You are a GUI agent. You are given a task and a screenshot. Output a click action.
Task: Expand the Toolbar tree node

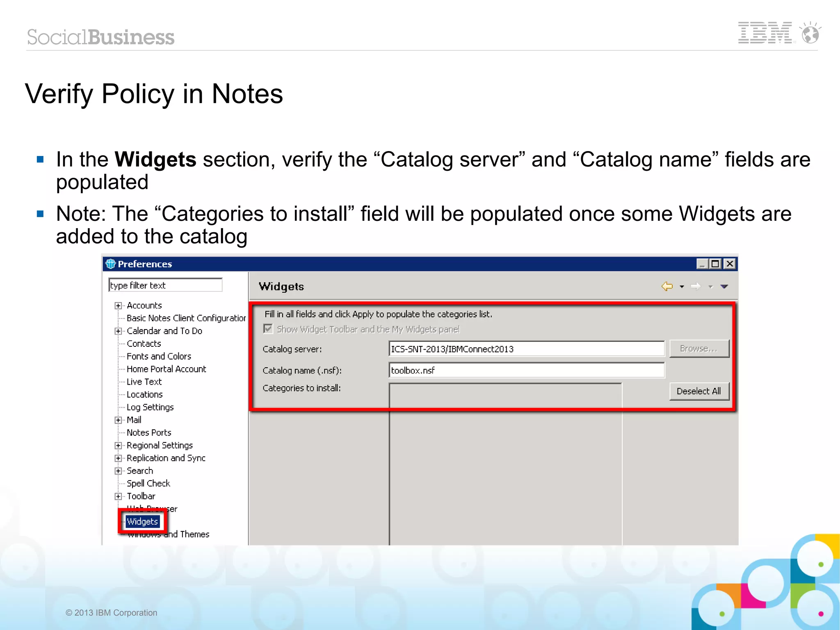[x=118, y=497]
